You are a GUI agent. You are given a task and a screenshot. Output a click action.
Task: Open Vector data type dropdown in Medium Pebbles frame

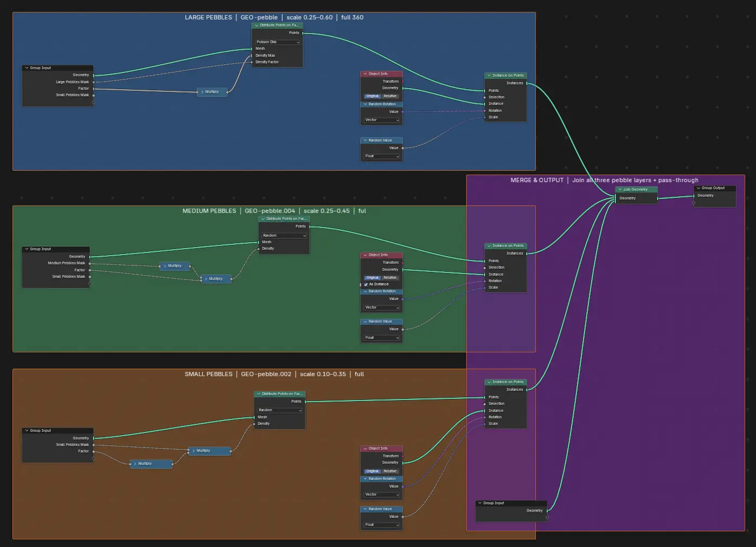[382, 308]
